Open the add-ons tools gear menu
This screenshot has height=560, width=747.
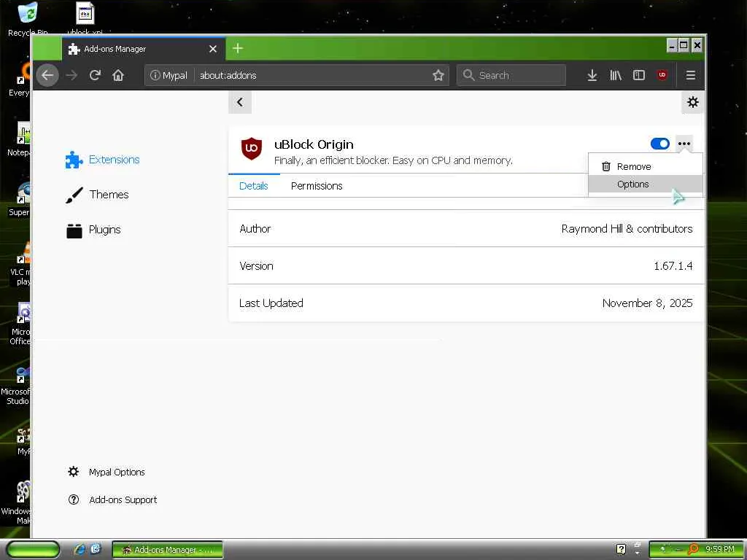tap(693, 102)
